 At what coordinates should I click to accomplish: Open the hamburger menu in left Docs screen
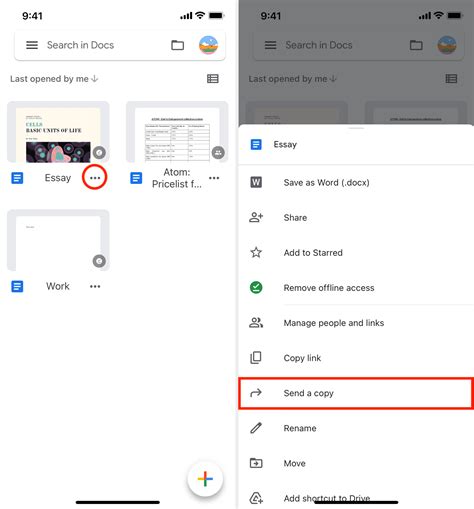(32, 45)
